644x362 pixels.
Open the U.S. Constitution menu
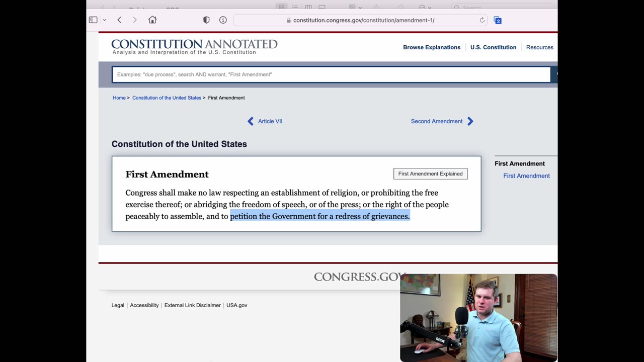493,47
